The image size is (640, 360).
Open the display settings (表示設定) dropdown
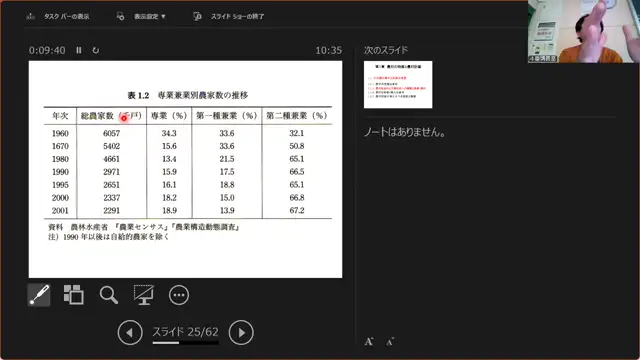pos(150,16)
